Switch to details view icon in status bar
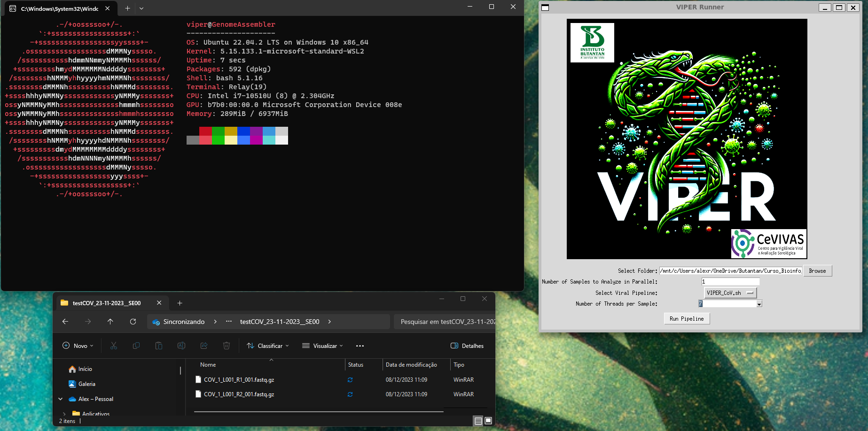This screenshot has width=868, height=431. pos(478,421)
